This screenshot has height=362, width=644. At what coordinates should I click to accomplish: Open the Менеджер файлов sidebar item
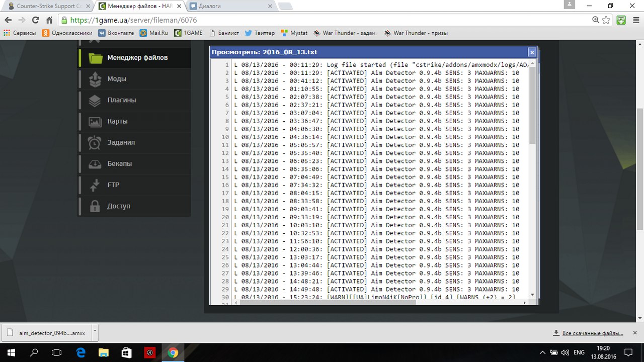tap(134, 57)
